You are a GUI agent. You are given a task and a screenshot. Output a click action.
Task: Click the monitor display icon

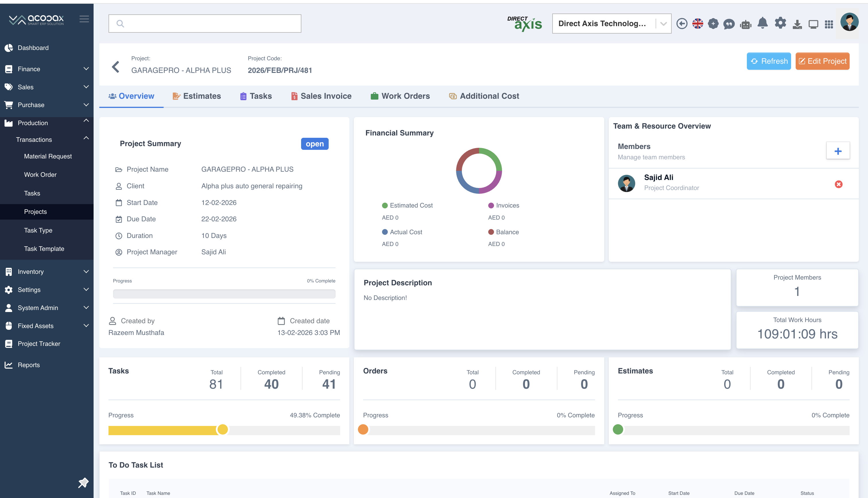click(x=813, y=24)
